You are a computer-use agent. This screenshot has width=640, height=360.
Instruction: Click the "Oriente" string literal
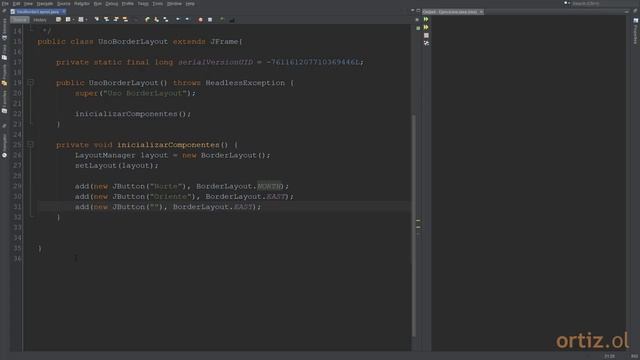point(170,196)
